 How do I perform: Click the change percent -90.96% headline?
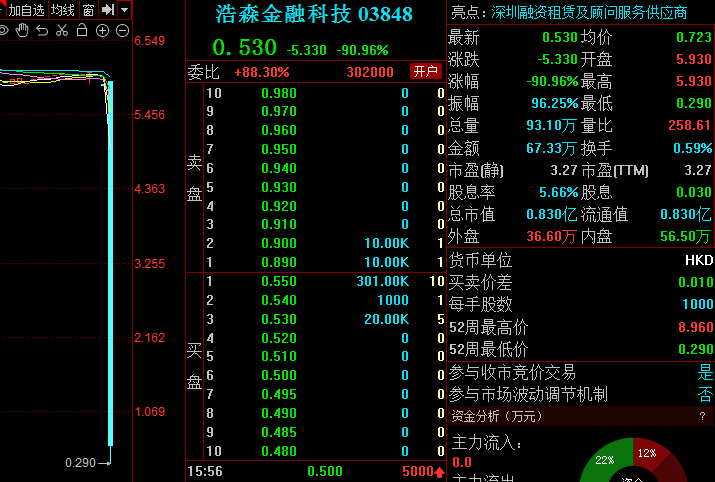click(x=363, y=50)
